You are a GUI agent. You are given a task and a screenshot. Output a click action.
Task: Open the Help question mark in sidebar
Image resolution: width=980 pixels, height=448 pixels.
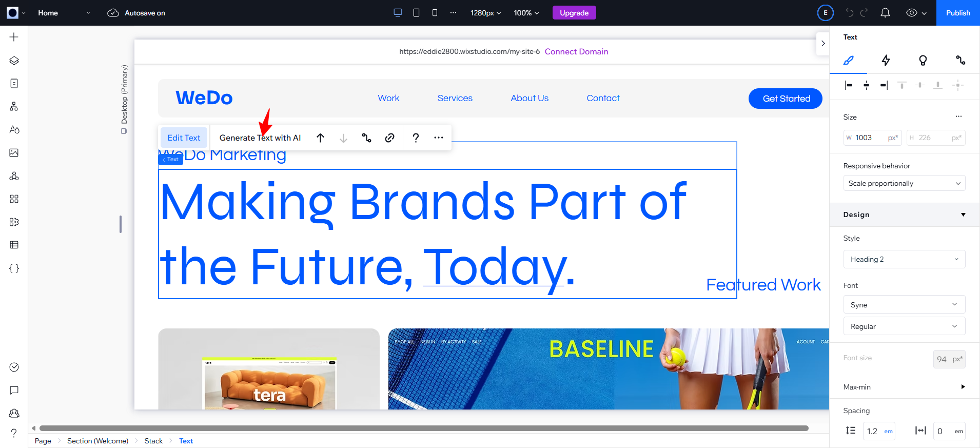(14, 433)
